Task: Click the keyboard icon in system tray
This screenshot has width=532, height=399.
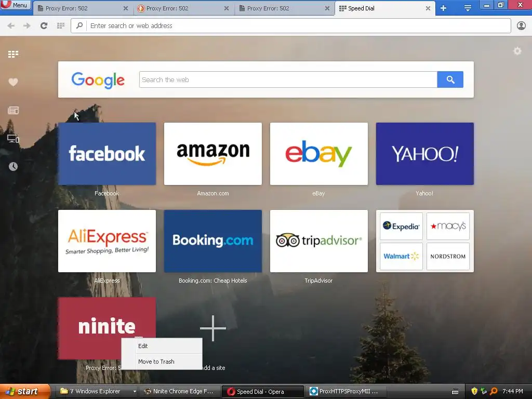Action: click(455, 392)
